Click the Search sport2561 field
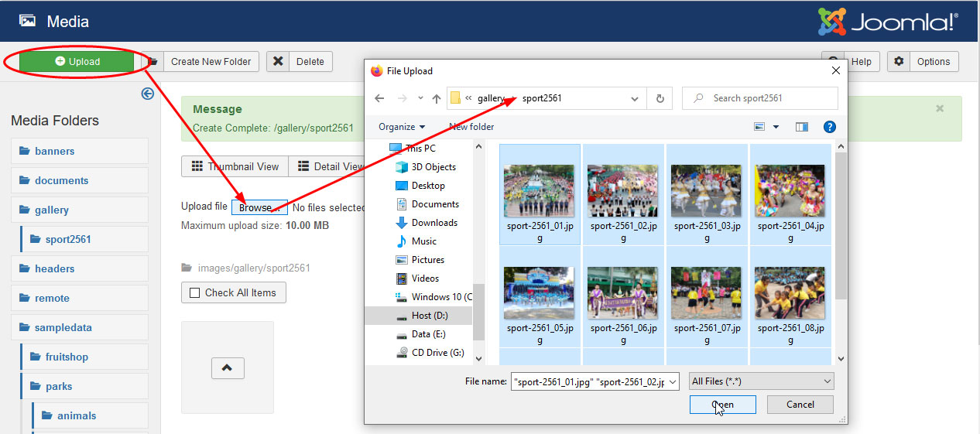 coord(766,98)
